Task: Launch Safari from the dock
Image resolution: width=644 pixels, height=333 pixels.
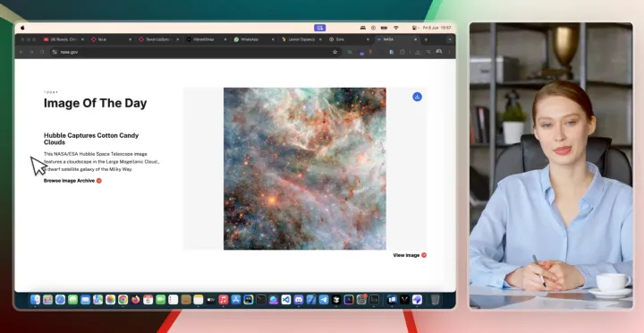Action: pyautogui.click(x=61, y=300)
